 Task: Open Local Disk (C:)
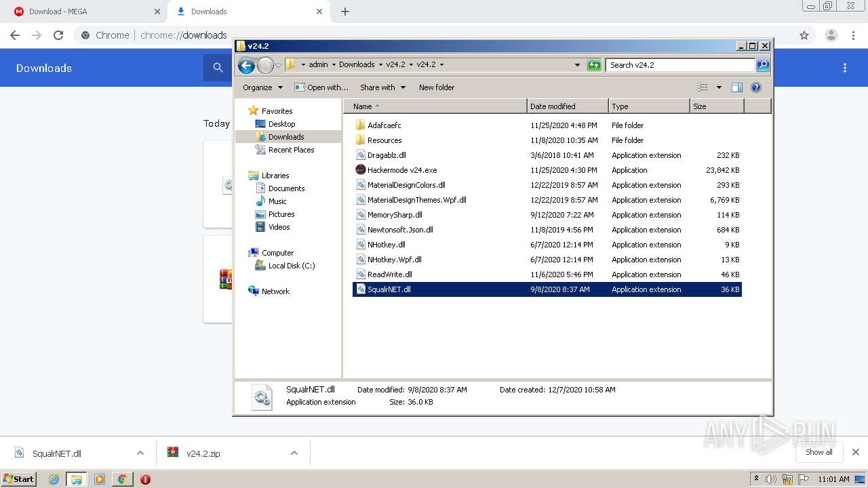coord(291,266)
